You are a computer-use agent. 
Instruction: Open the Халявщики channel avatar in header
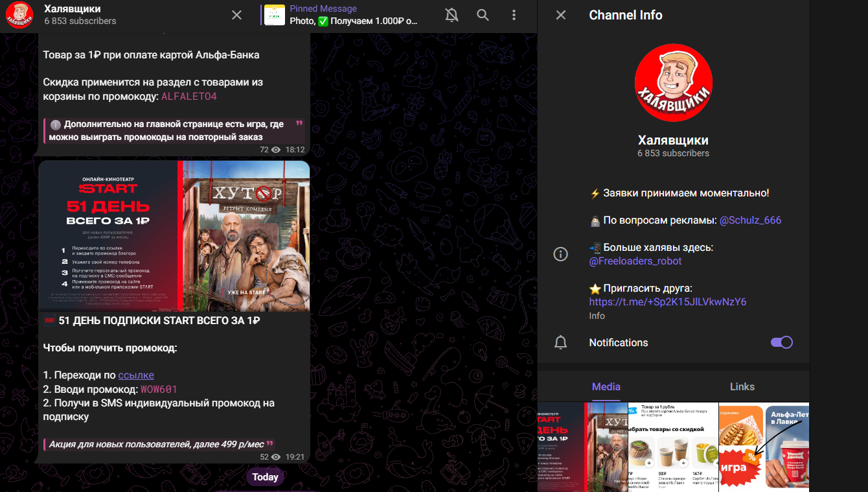[19, 14]
